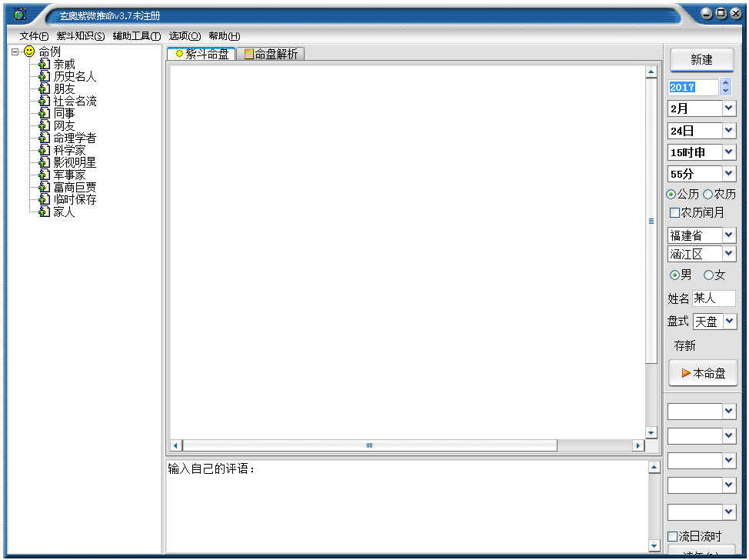This screenshot has width=749, height=560.
Task: Click the chart area horizontal scrollbar thumb
Action: click(369, 445)
